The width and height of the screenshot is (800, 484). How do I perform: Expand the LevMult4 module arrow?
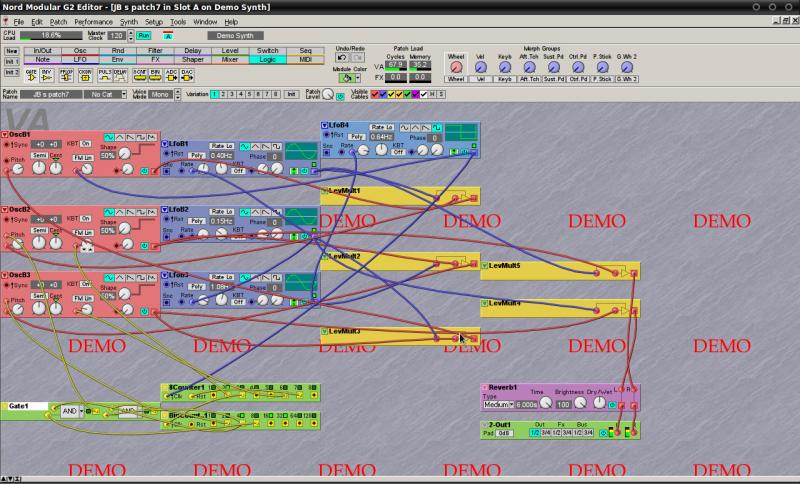point(485,303)
